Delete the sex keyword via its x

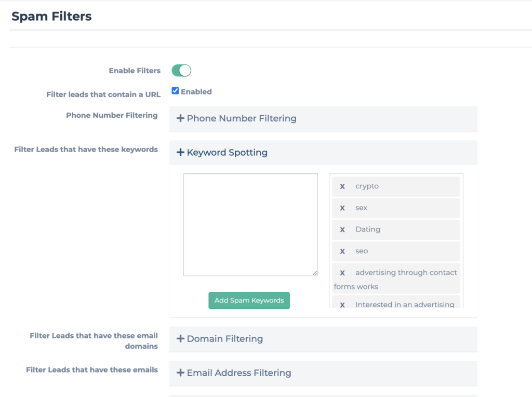(x=342, y=208)
